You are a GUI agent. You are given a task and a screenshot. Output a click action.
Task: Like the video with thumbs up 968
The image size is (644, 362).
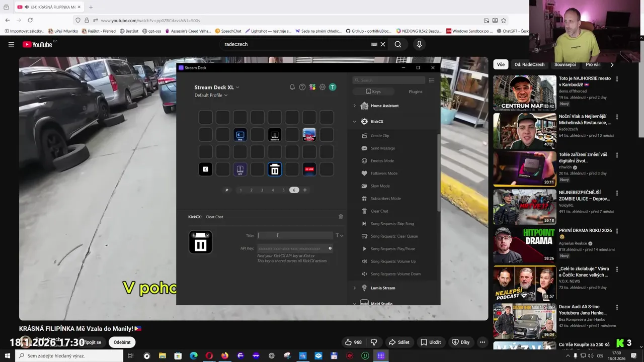point(353,342)
